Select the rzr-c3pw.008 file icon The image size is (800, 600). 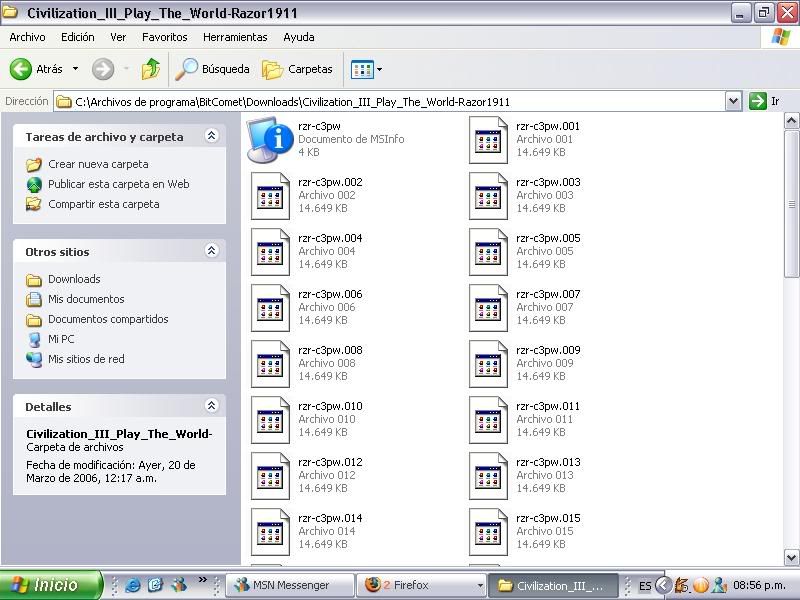[x=270, y=364]
